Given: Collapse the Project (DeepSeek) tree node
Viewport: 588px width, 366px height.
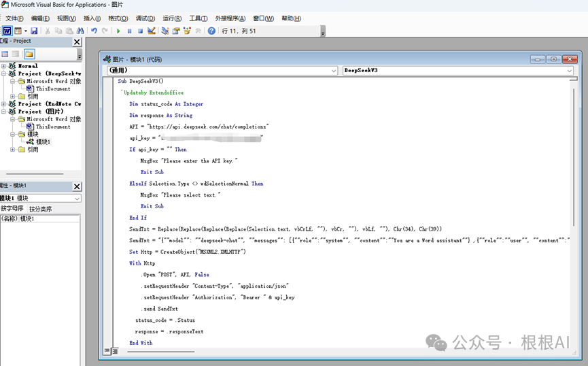Looking at the screenshot, I should click(x=4, y=73).
